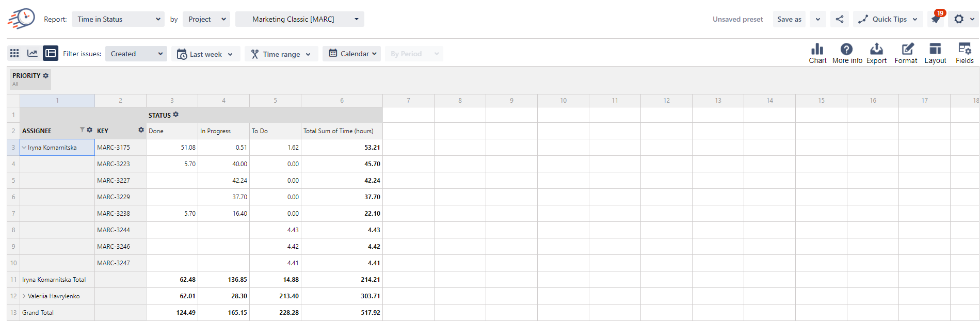Click the MARC-3175 issue key

114,148
